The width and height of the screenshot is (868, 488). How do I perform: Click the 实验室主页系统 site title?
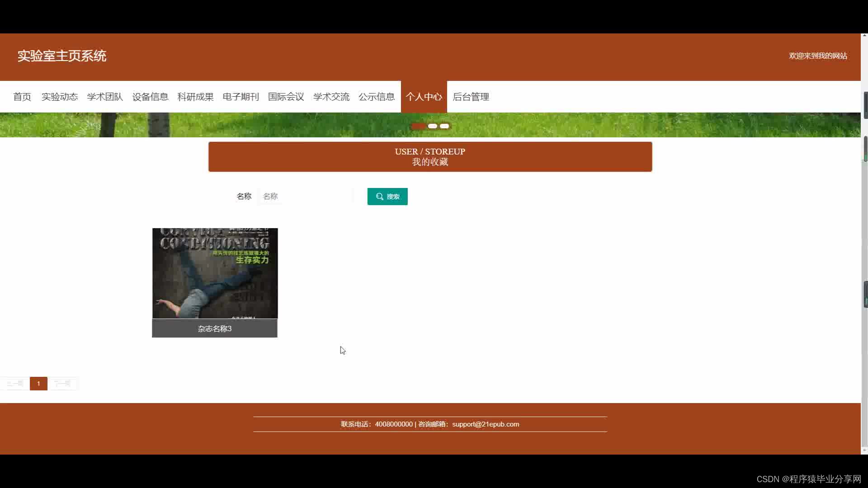point(62,56)
